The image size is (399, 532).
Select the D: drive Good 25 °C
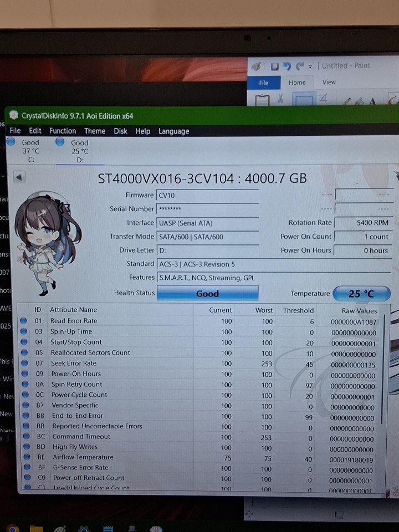(79, 151)
